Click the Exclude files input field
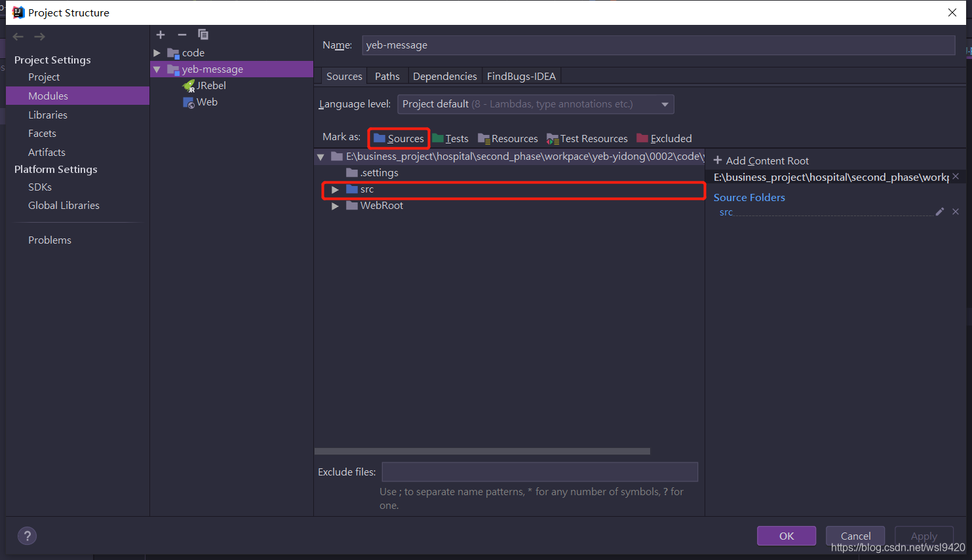The image size is (972, 560). click(x=540, y=472)
